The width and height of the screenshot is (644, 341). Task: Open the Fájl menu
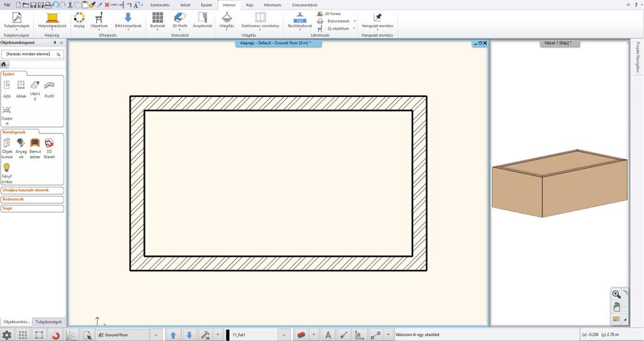click(x=6, y=5)
